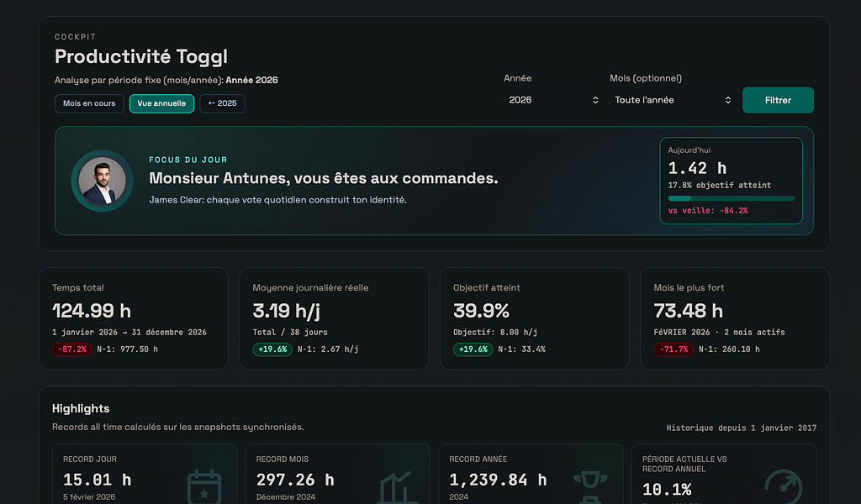Screen dimensions: 861x504
Task: Click the 39.9% objective reached value
Action: coord(481,311)
